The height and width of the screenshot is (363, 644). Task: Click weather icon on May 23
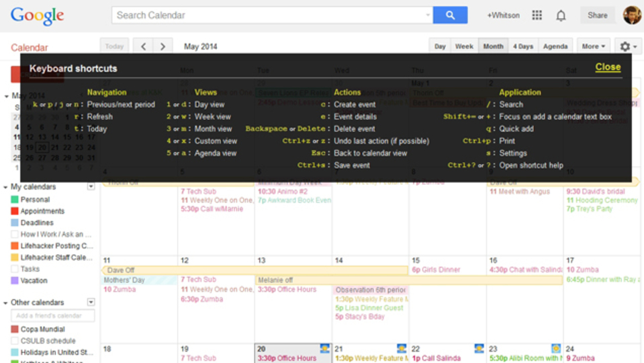(556, 349)
